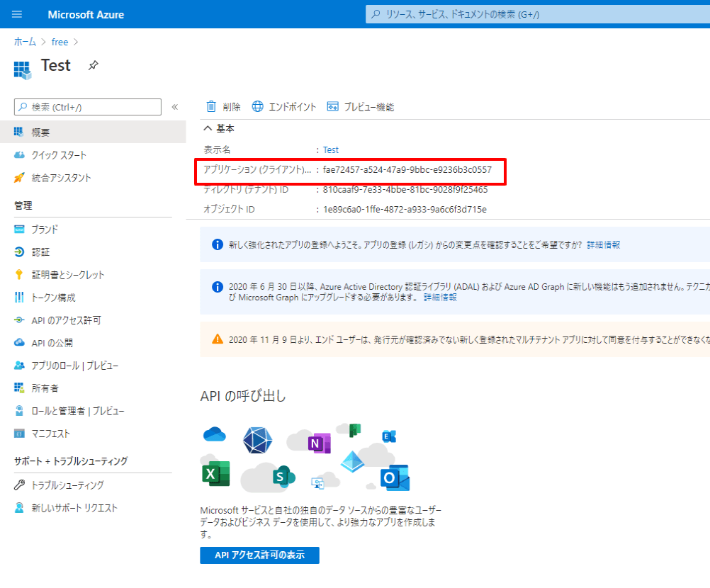The image size is (710, 588).
Task: Click the プレビュー機能 icon
Action: pyautogui.click(x=333, y=106)
